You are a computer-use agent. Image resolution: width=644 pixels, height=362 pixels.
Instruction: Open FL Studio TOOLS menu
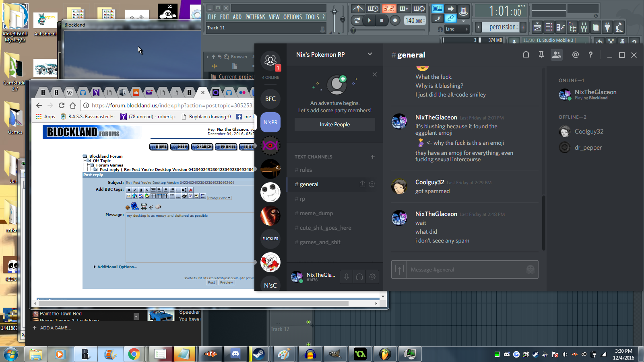pyautogui.click(x=312, y=17)
